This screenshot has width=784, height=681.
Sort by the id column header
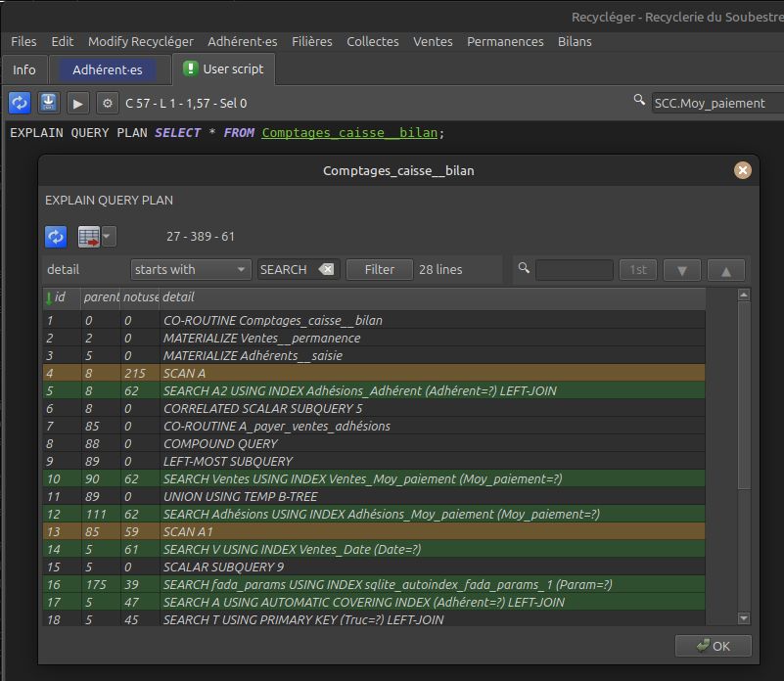62,297
